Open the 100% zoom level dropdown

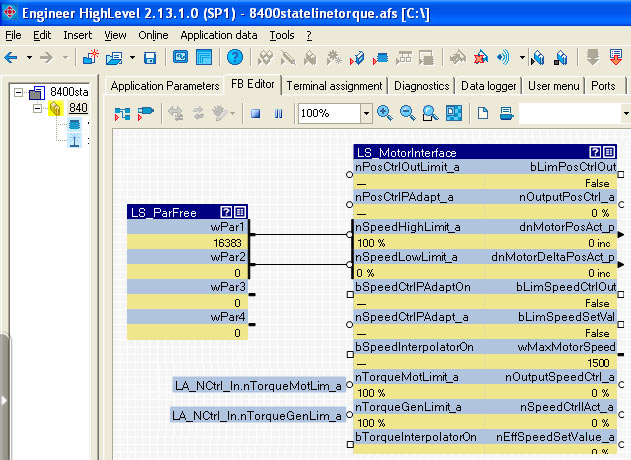[365, 113]
